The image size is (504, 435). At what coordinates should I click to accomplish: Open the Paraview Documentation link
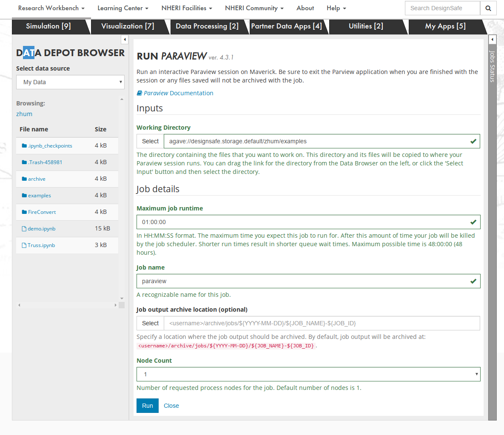point(178,93)
